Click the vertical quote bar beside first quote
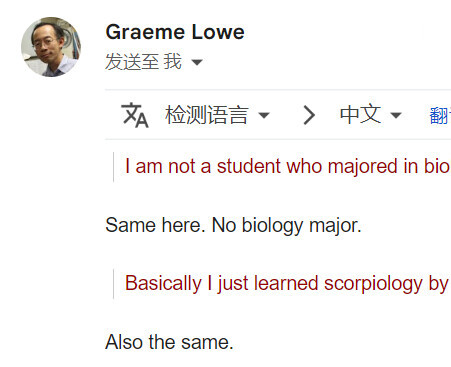The image size is (451, 367). [114, 167]
